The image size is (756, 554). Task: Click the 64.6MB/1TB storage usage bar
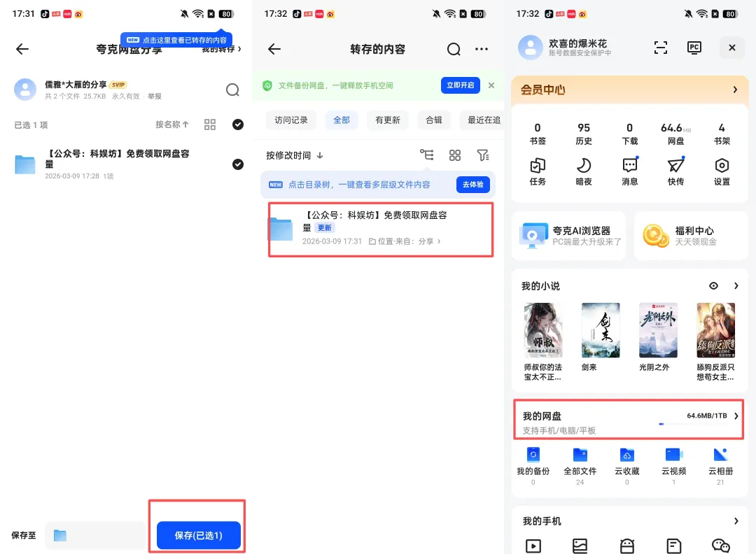tap(692, 423)
